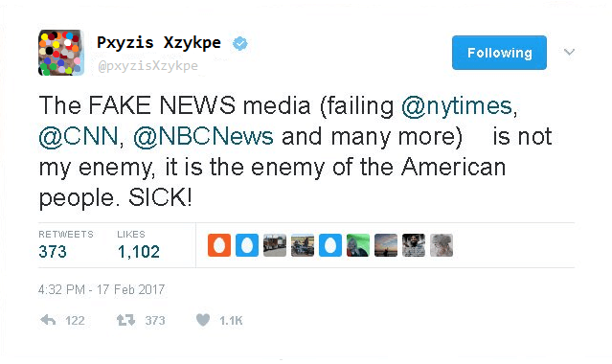Click the second blue egg avatar
The image size is (612, 364).
330,245
